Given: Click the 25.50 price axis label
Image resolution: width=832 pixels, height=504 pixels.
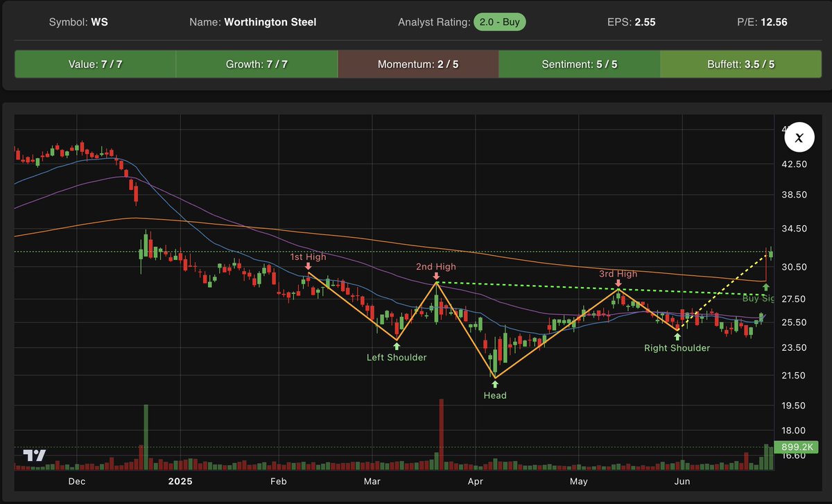Looking at the screenshot, I should pos(795,322).
